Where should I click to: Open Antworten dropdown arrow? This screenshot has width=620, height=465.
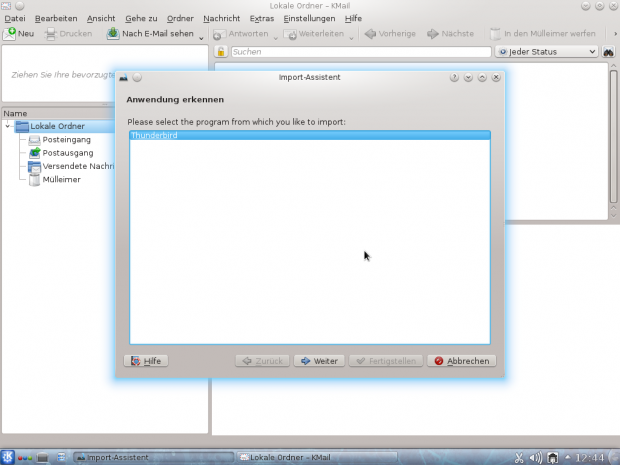(276, 38)
